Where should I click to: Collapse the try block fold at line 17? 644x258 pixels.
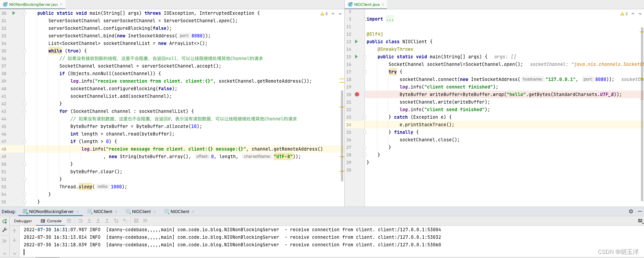coord(365,72)
